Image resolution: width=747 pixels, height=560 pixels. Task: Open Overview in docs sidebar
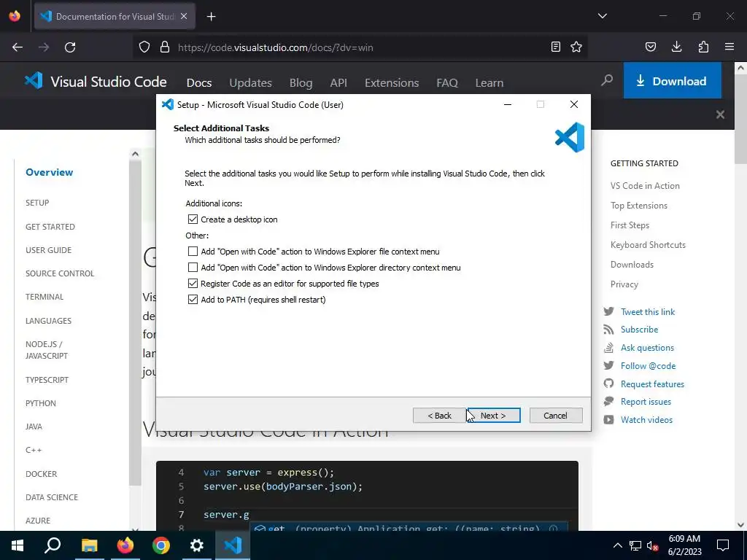pos(49,172)
